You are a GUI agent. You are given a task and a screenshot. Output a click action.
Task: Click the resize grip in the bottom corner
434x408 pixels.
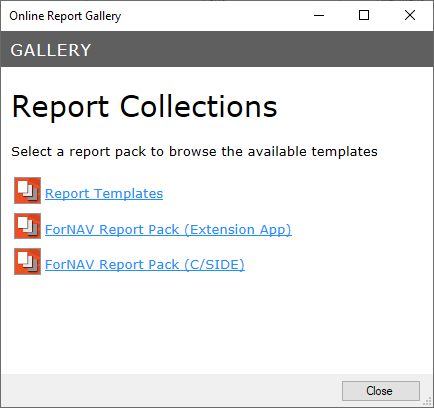pyautogui.click(x=427, y=402)
